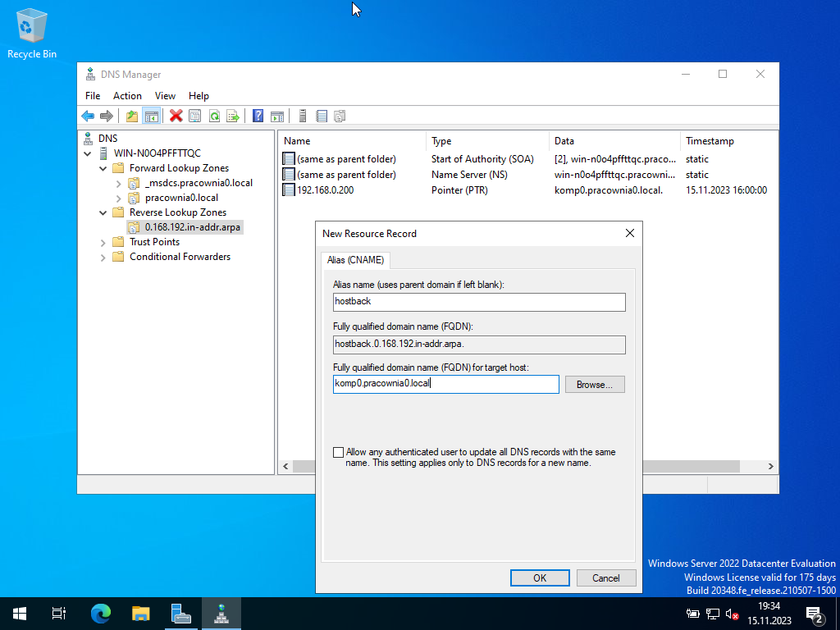This screenshot has width=840, height=630.
Task: Click the FQDN for target host field
Action: coord(445,384)
